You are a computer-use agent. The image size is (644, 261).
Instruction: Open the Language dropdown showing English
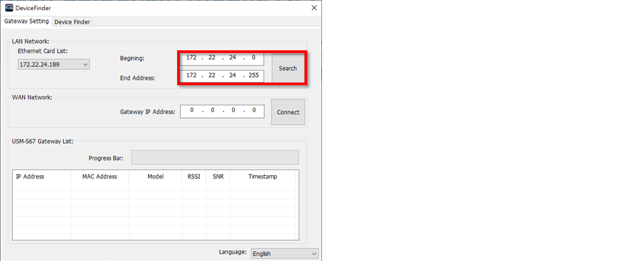(284, 254)
